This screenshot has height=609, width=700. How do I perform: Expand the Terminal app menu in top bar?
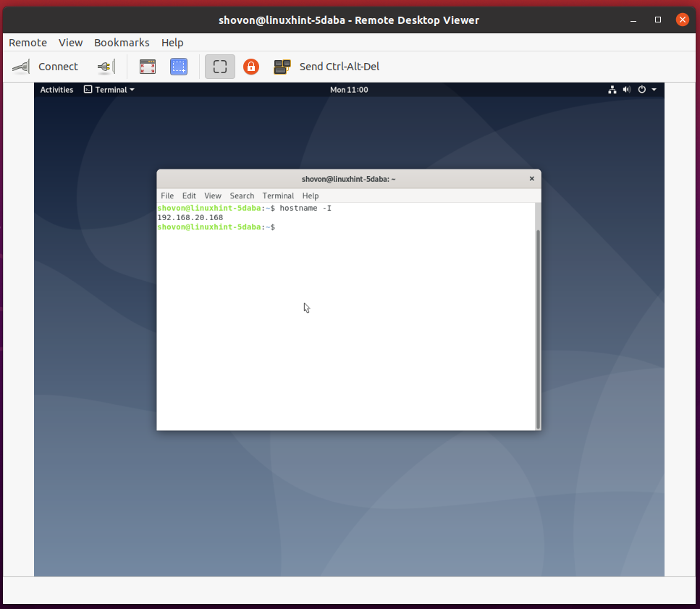[109, 90]
